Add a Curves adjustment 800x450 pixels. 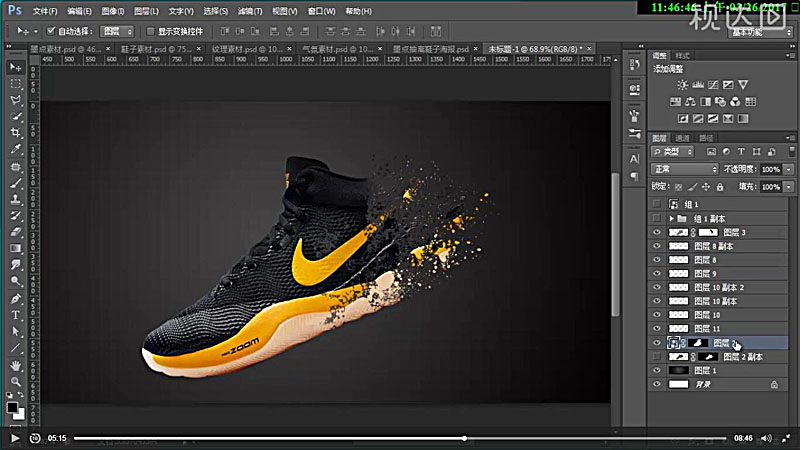pyautogui.click(x=713, y=85)
